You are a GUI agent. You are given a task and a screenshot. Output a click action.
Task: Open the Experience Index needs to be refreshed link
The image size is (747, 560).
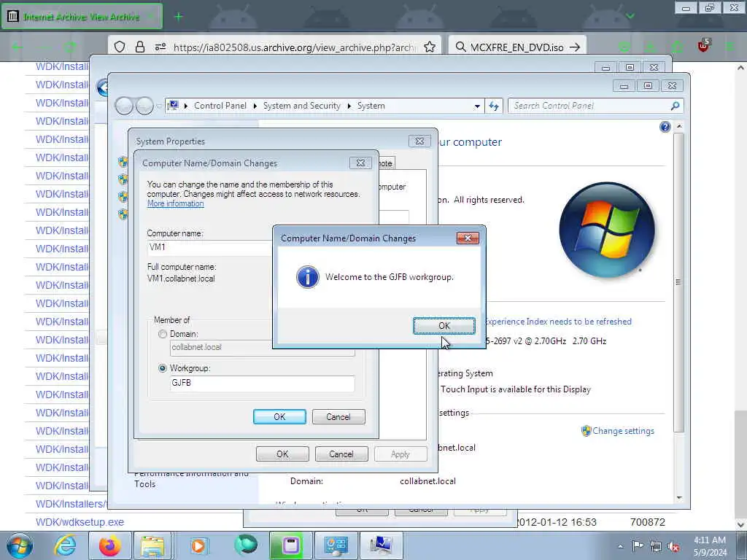tap(558, 322)
